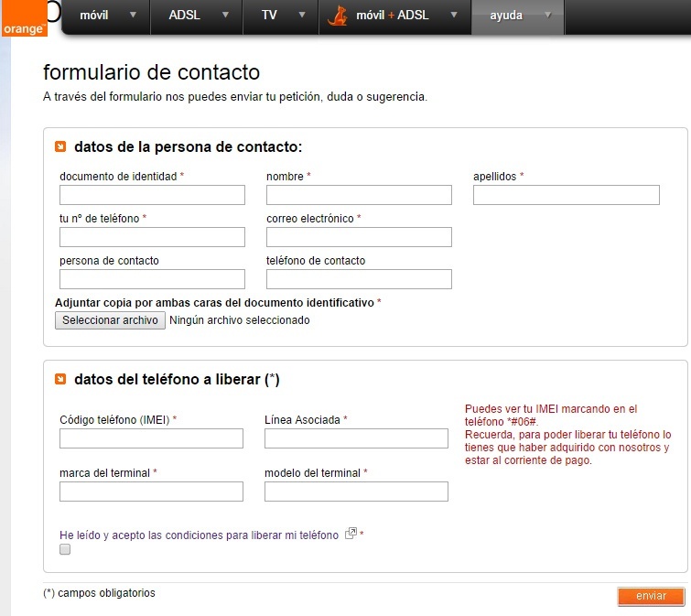Open the TV dropdown arrow
Viewport: 691px width, 616px height.
point(298,16)
